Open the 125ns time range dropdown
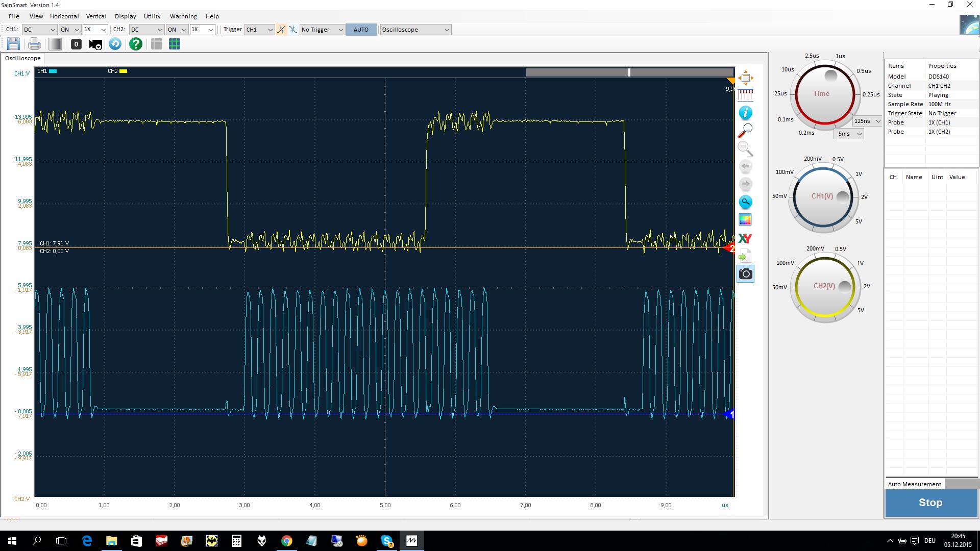This screenshot has height=551, width=980. (867, 121)
